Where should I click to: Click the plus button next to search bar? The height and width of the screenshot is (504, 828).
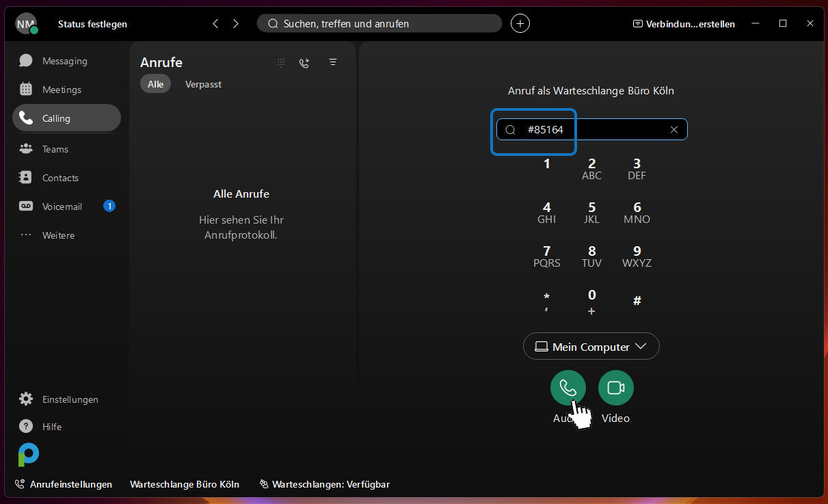[520, 23]
